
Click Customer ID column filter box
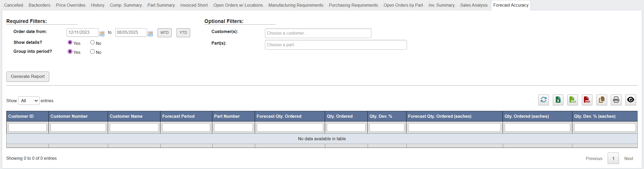tap(28, 128)
